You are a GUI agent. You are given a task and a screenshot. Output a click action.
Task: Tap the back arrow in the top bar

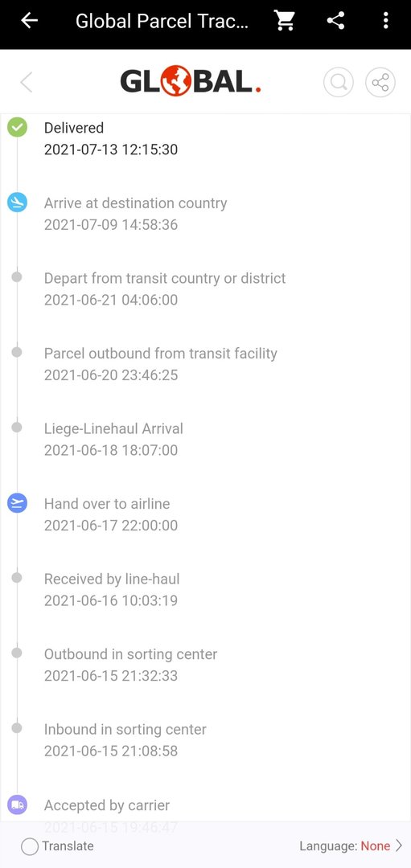click(x=29, y=21)
